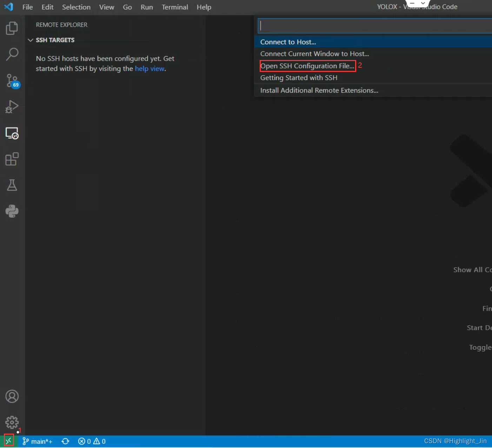Open the Manage gear icon
Viewport: 492px width, 448px height.
tap(12, 422)
